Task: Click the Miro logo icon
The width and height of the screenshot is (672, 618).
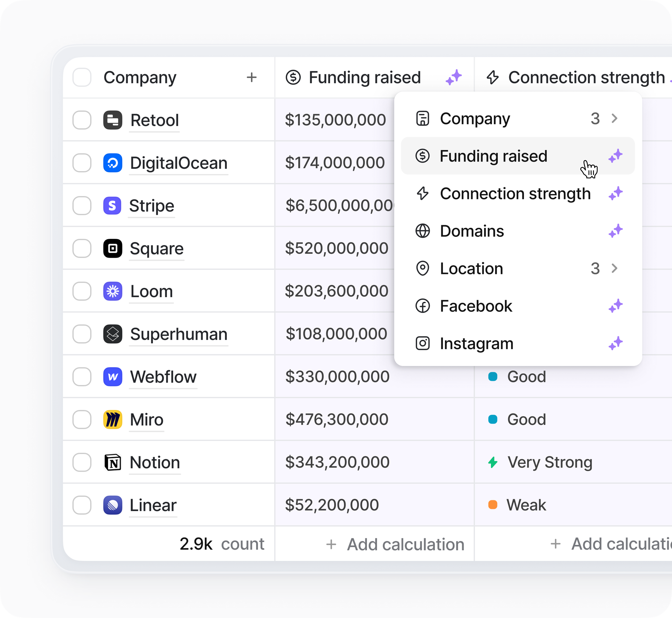Action: pyautogui.click(x=113, y=420)
